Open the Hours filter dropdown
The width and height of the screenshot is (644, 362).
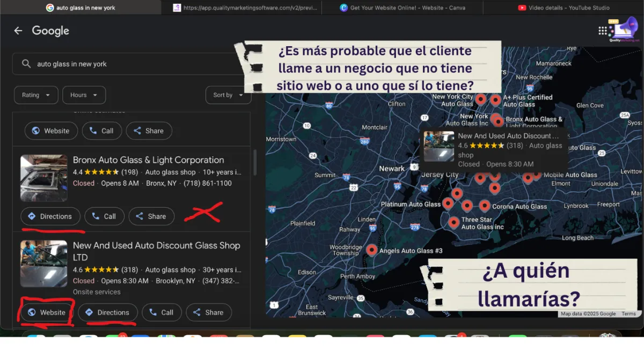[84, 95]
